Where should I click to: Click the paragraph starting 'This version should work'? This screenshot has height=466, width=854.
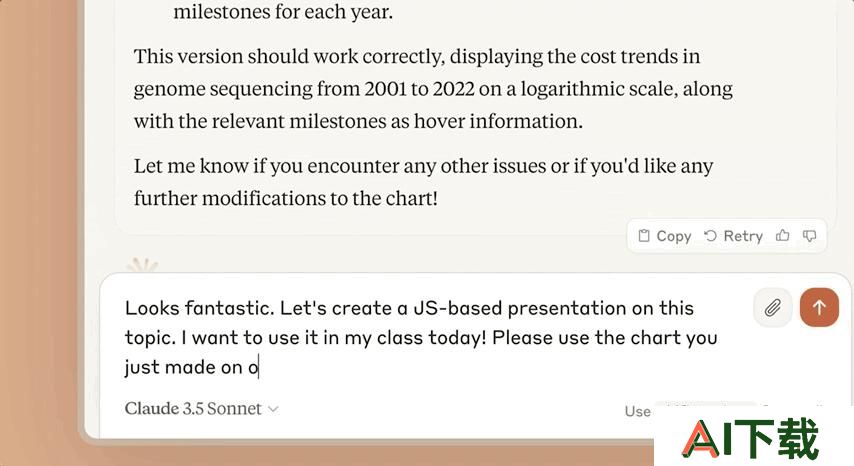[x=433, y=89]
